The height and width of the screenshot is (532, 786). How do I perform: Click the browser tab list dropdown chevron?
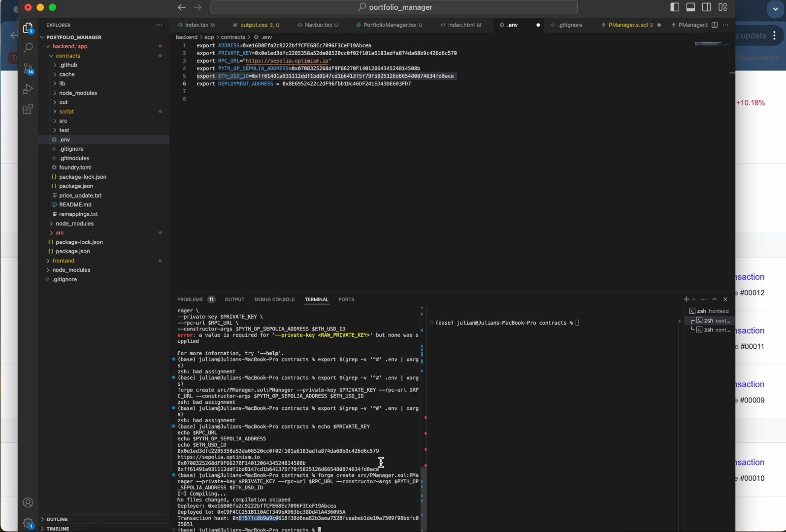click(x=776, y=9)
